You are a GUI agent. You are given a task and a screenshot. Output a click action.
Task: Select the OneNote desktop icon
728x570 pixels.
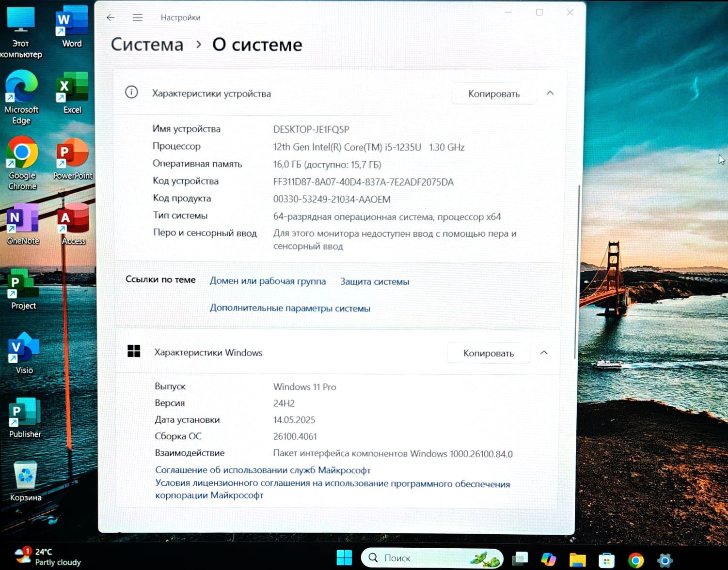point(23,224)
